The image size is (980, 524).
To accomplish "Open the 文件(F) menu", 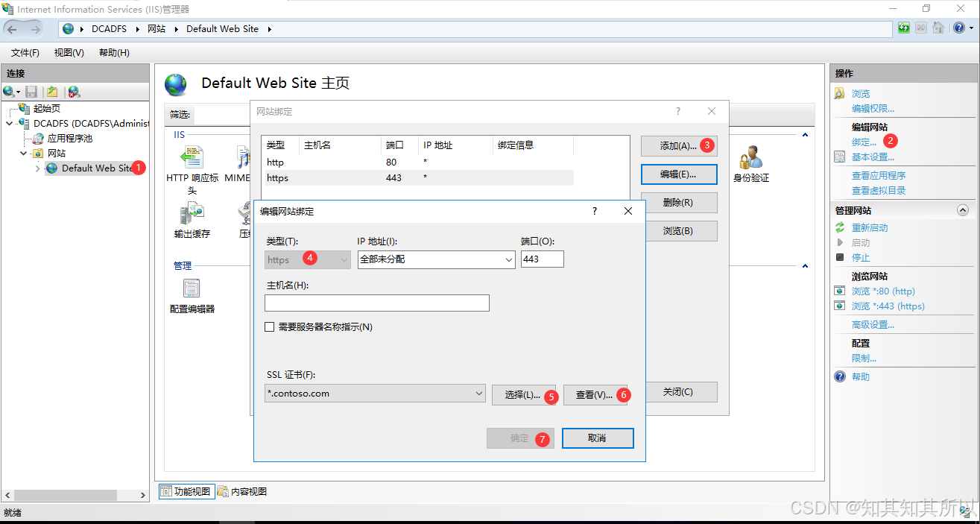I will [25, 53].
